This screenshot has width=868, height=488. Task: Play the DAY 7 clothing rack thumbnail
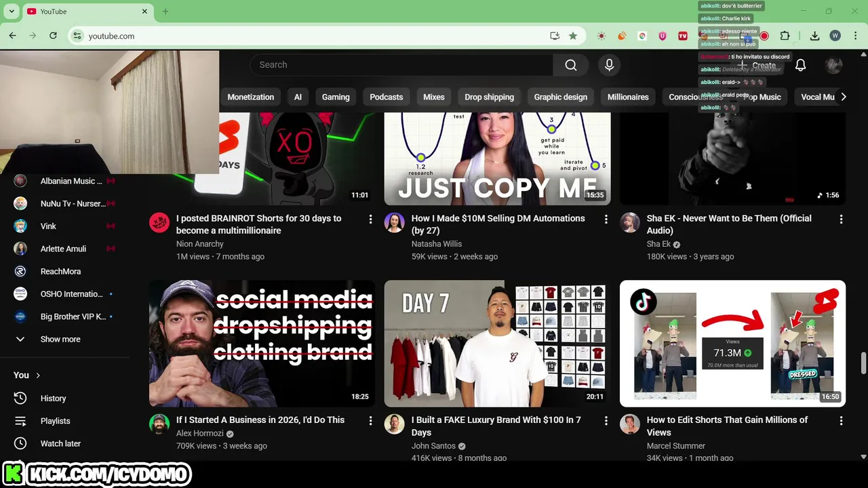497,344
